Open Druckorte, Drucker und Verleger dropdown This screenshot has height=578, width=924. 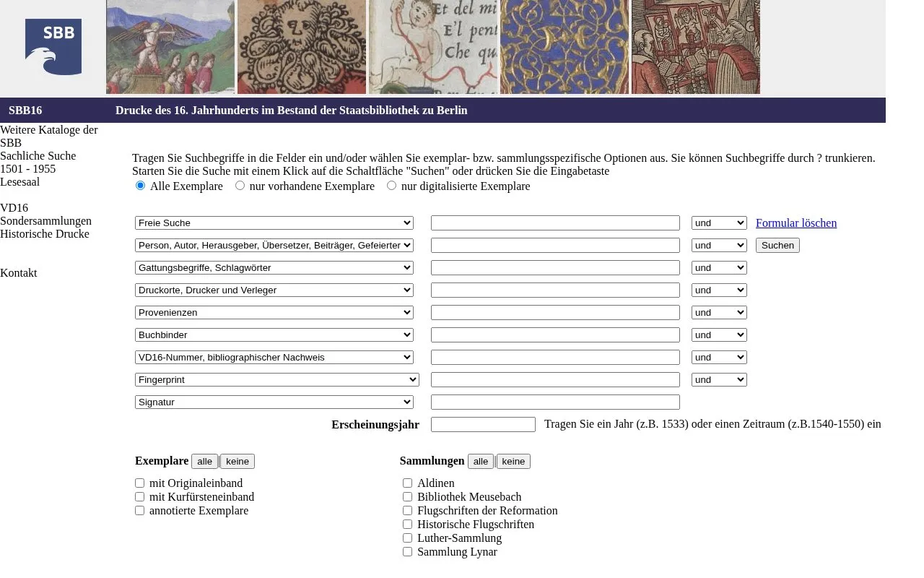[x=274, y=290]
